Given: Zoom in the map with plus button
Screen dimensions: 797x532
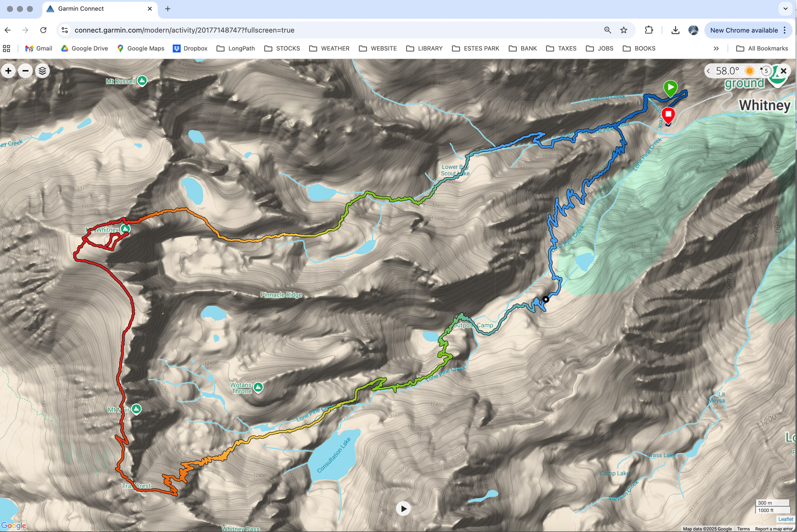Looking at the screenshot, I should pos(8,71).
